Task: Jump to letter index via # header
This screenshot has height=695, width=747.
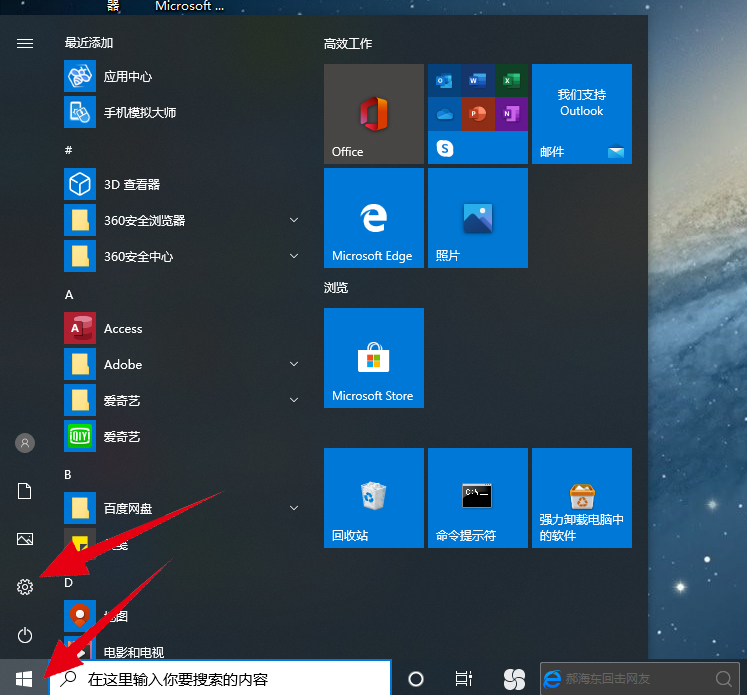Action: 69,150
